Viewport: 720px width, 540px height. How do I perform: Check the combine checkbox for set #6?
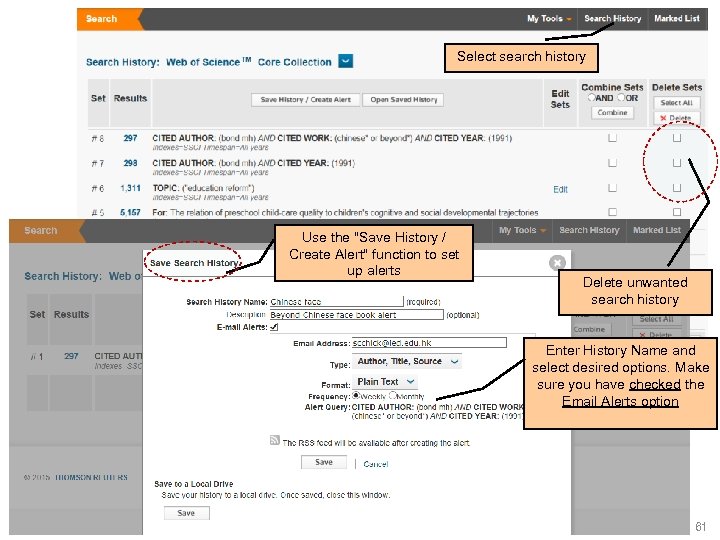click(612, 187)
